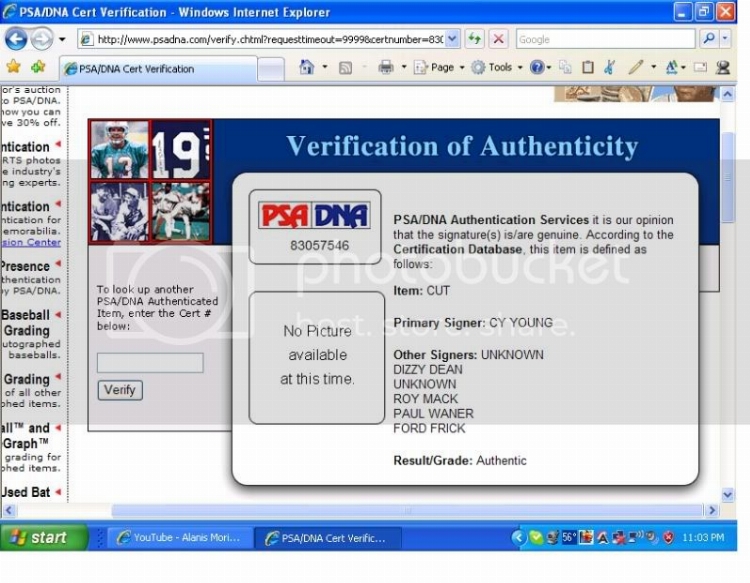Click the vertical scrollbar up arrow
This screenshot has width=750, height=583.
pyautogui.click(x=728, y=94)
